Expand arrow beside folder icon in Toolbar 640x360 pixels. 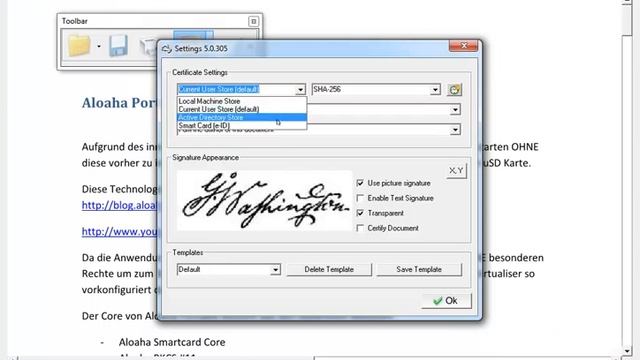tap(99, 46)
